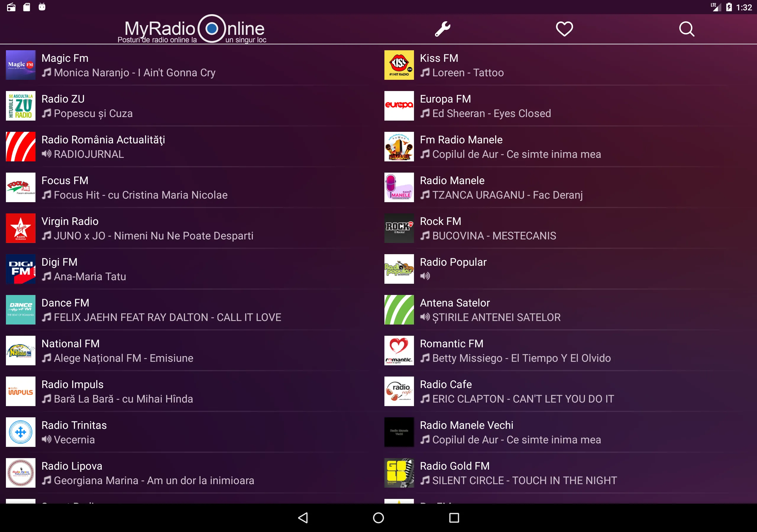Choose ȘTIRILE ANTENEI SATELOR program text

point(496,317)
